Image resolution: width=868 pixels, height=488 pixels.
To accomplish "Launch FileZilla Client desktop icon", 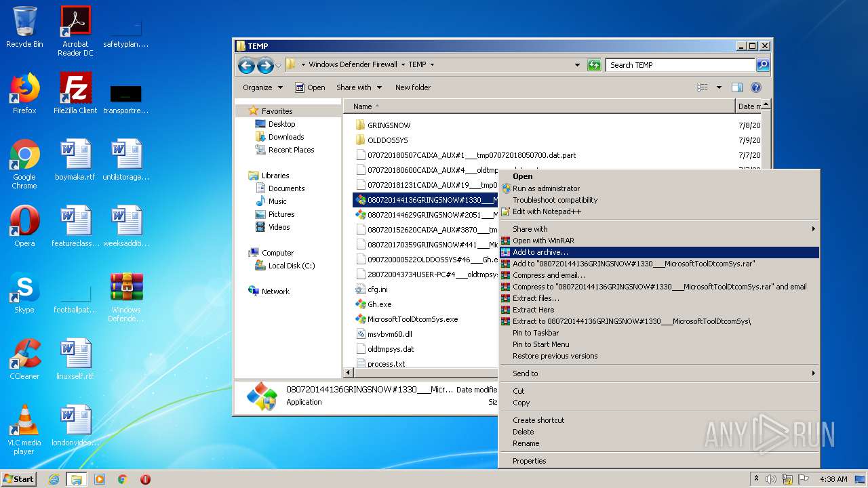I will pyautogui.click(x=75, y=94).
